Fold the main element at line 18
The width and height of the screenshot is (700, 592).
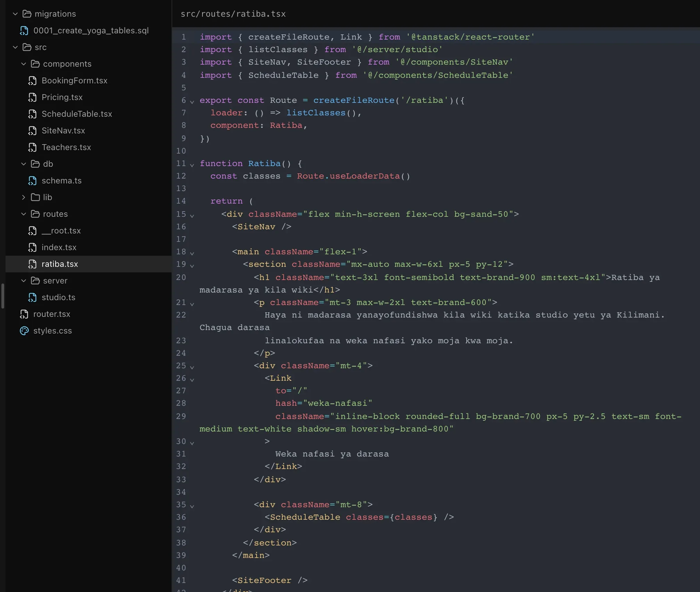tap(192, 253)
